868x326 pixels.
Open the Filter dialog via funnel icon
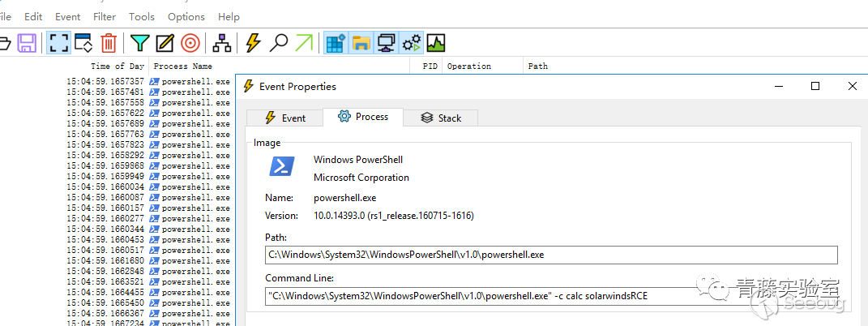140,43
